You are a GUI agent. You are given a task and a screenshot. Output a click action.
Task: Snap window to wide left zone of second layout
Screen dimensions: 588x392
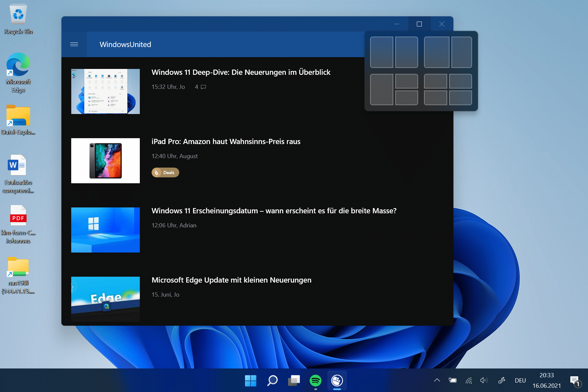point(437,52)
